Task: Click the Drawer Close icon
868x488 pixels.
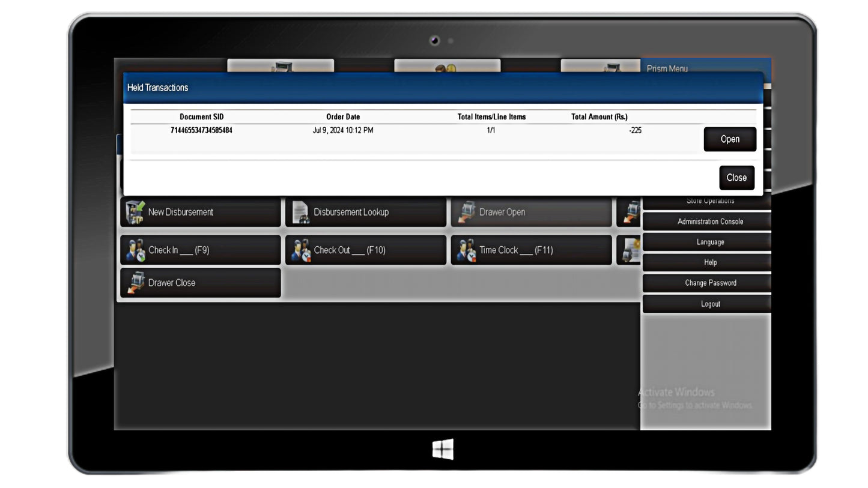Action: tap(135, 283)
